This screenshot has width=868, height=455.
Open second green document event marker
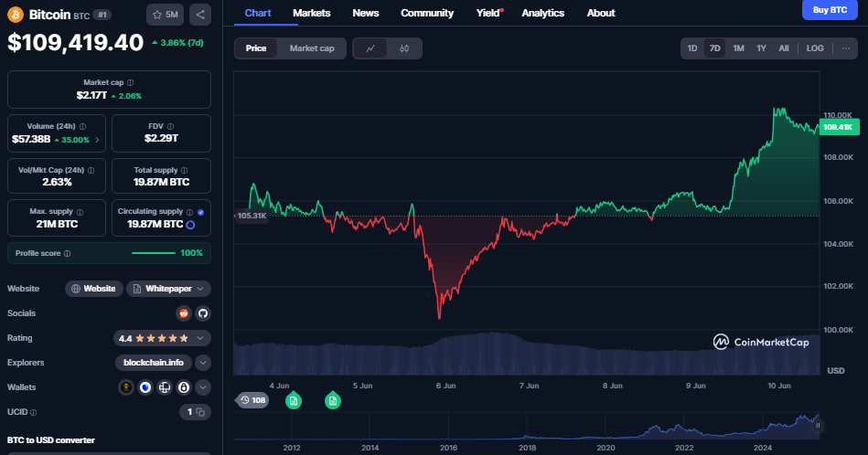coord(333,400)
